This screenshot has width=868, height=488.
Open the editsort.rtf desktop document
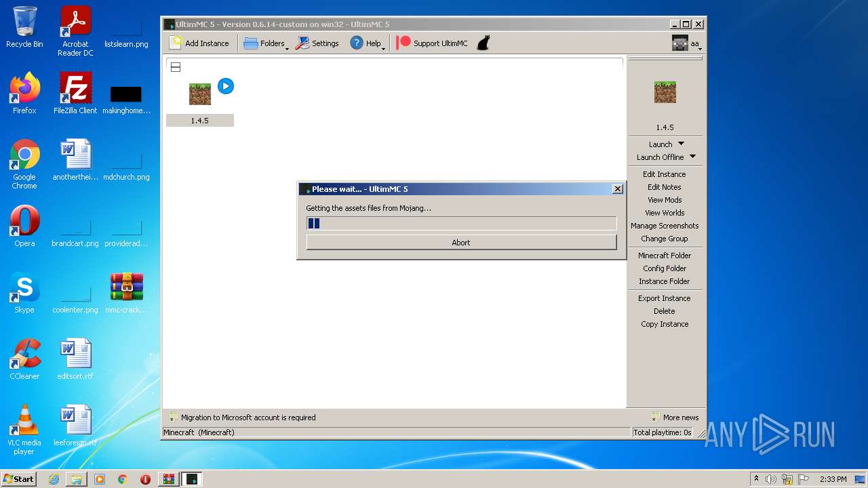click(x=75, y=359)
